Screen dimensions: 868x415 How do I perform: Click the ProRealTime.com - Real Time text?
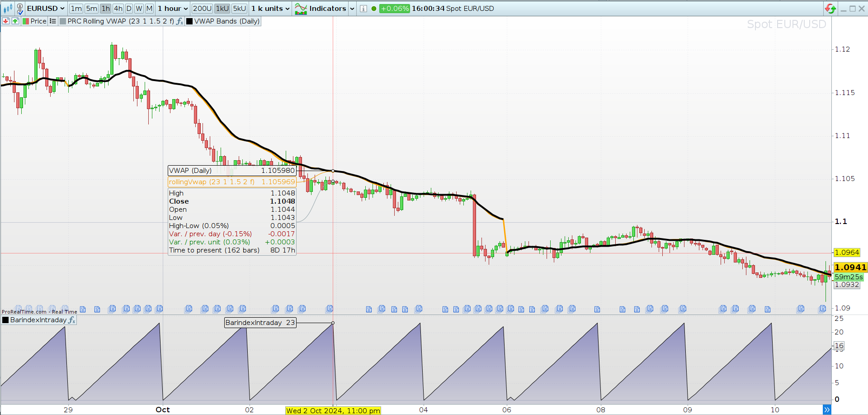click(x=39, y=312)
